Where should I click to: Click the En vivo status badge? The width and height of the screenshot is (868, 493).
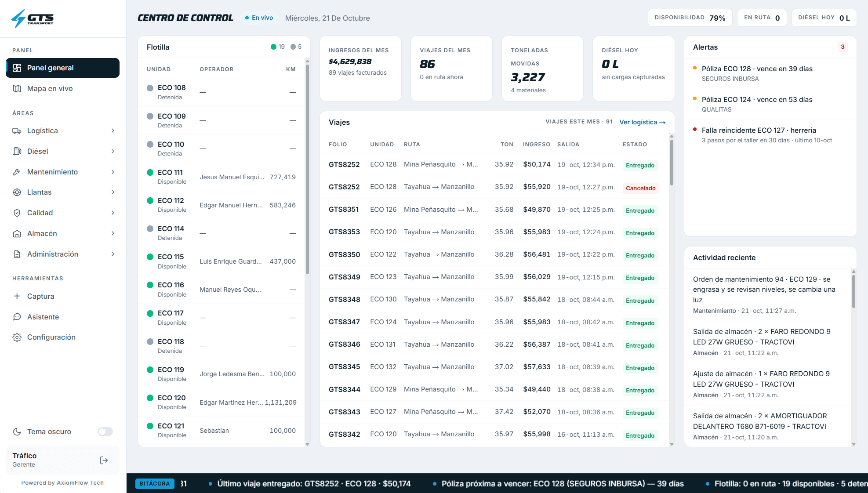(x=259, y=18)
